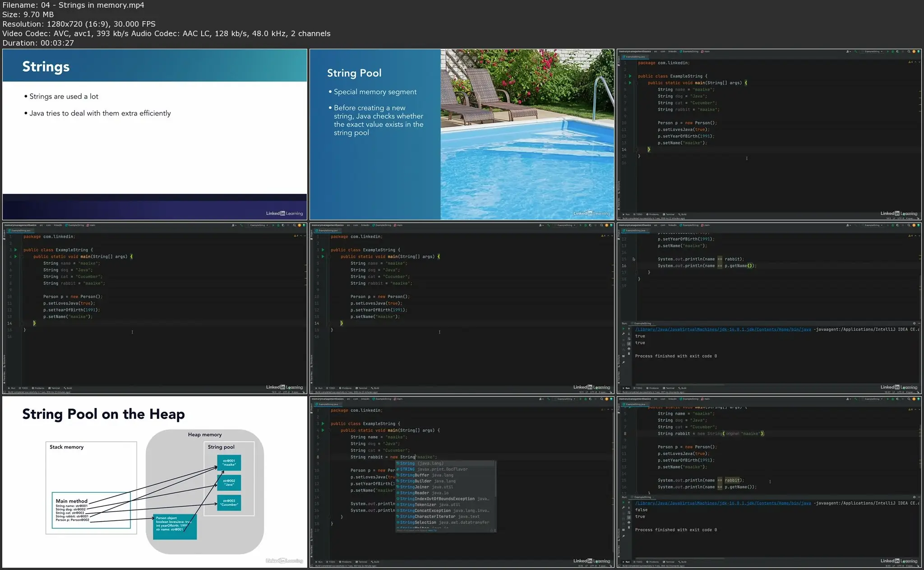Click wrench icon in true/true Run console

(624, 334)
